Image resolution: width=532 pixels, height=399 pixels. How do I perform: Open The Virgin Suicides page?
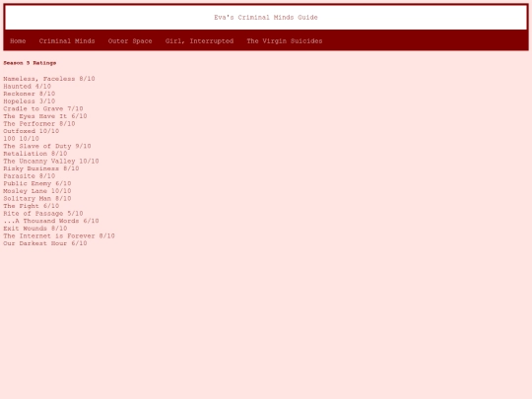(x=285, y=41)
